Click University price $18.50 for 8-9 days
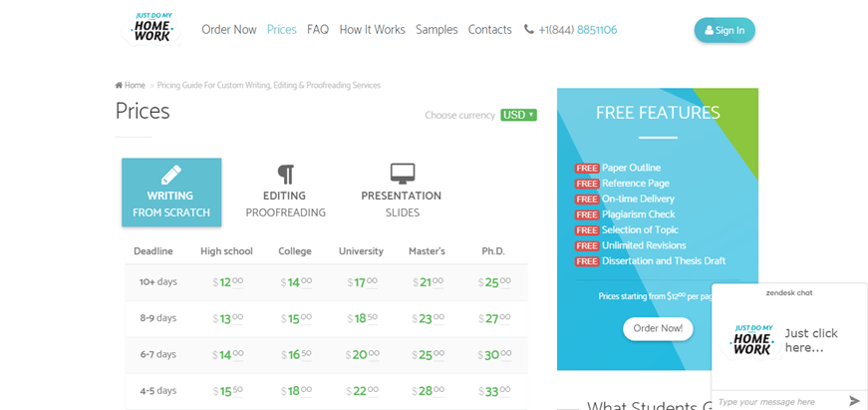 tap(363, 319)
